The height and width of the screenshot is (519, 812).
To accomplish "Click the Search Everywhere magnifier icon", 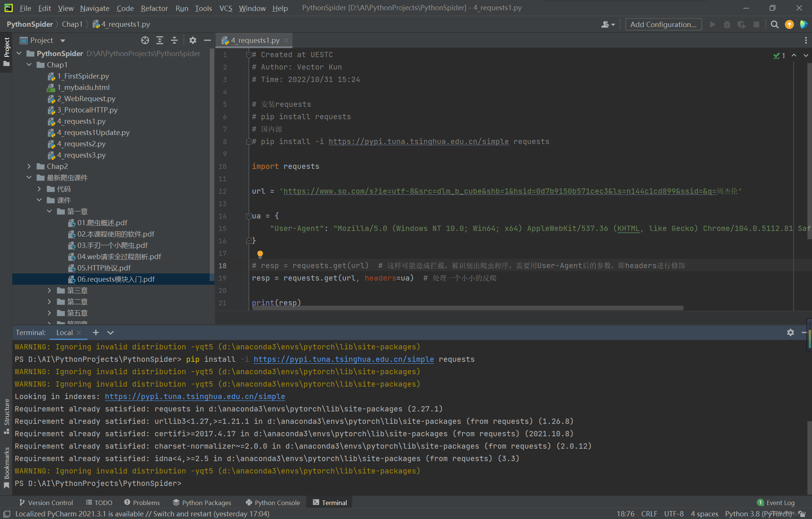I will 774,24.
